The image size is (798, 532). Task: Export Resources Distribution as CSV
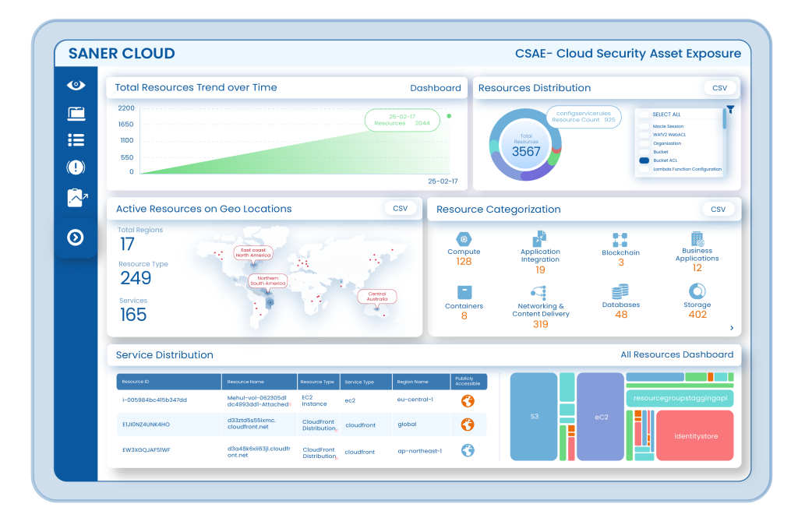pos(719,88)
